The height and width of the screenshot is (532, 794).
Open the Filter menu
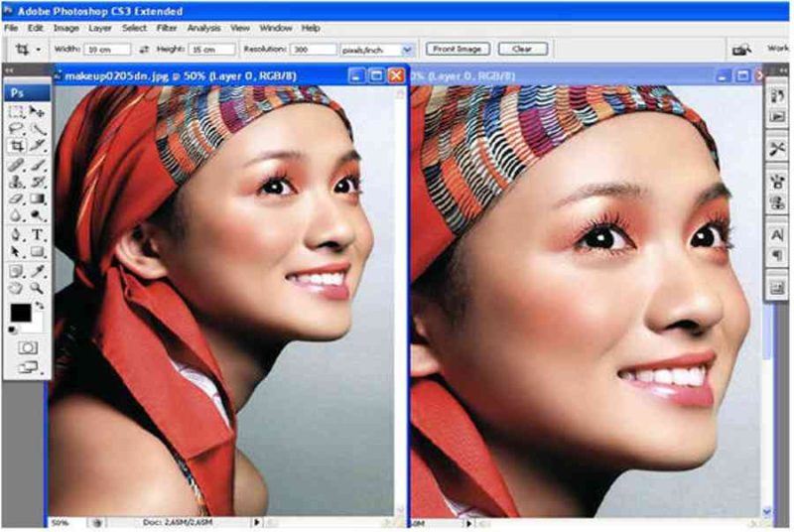click(167, 29)
